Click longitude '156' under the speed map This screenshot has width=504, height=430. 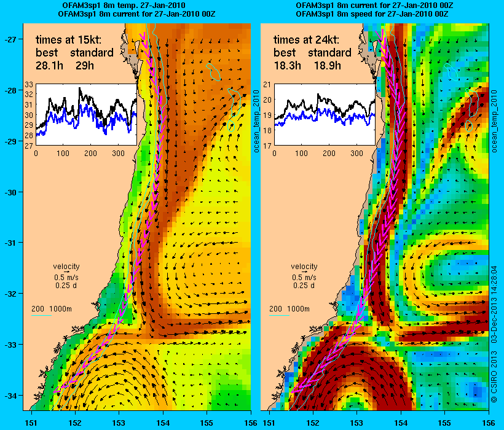click(489, 423)
